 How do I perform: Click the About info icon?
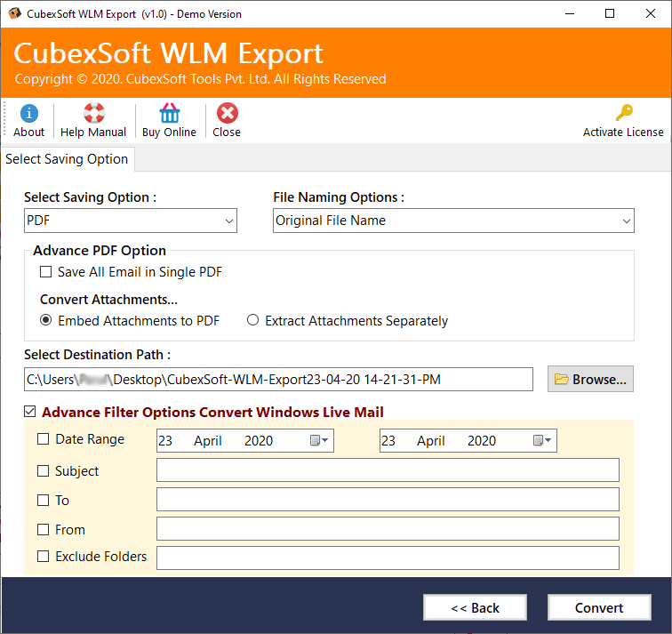29,114
